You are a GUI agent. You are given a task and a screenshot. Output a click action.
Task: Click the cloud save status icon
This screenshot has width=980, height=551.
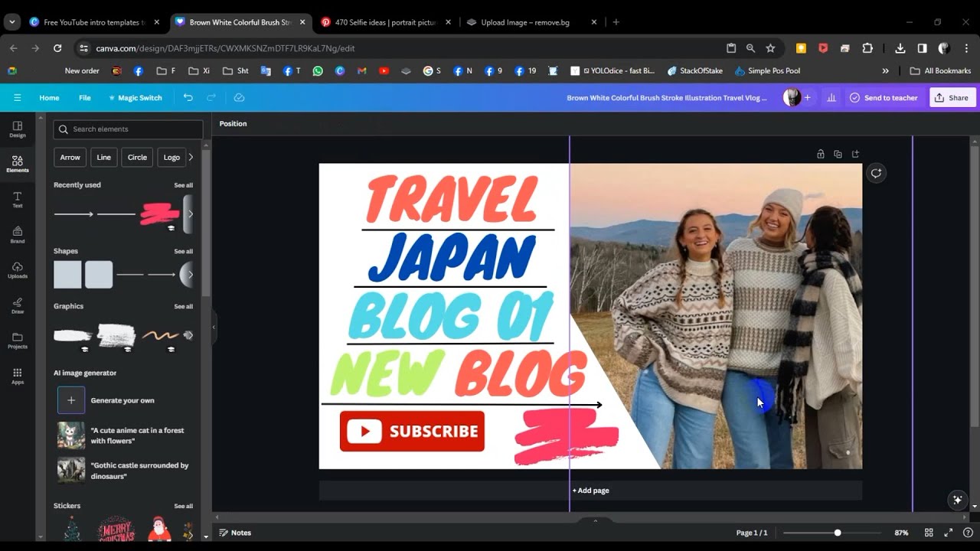click(239, 98)
